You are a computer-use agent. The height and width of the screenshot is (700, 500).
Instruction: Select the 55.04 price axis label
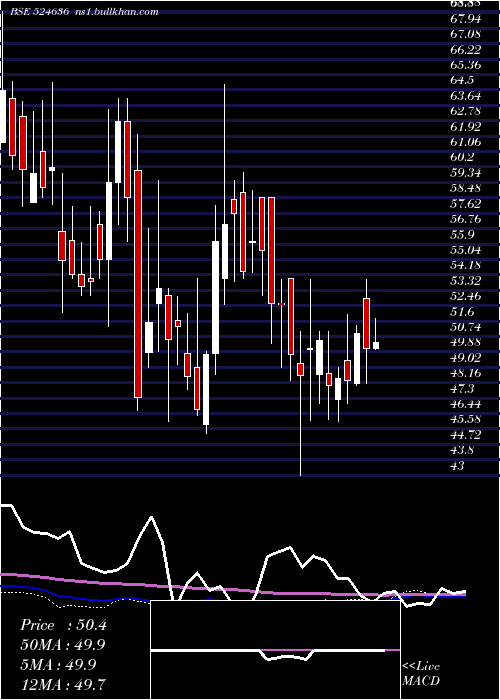[x=466, y=250]
